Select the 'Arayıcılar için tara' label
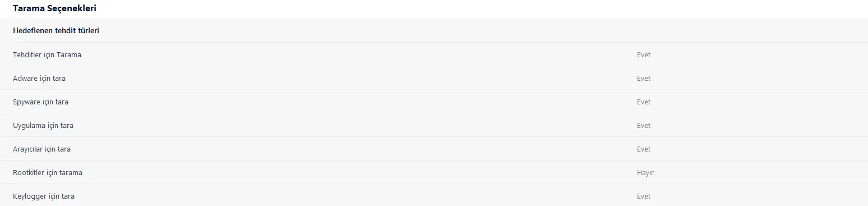The width and height of the screenshot is (868, 206). tap(42, 149)
